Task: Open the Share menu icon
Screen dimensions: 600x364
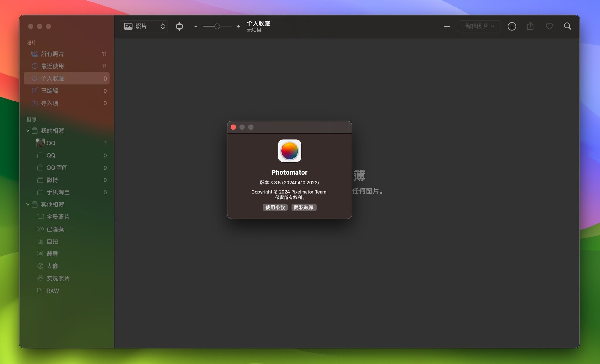Action: (x=530, y=26)
